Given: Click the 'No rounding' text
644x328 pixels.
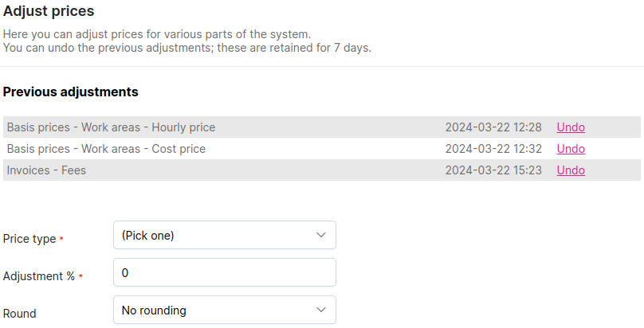Looking at the screenshot, I should click(x=154, y=310).
